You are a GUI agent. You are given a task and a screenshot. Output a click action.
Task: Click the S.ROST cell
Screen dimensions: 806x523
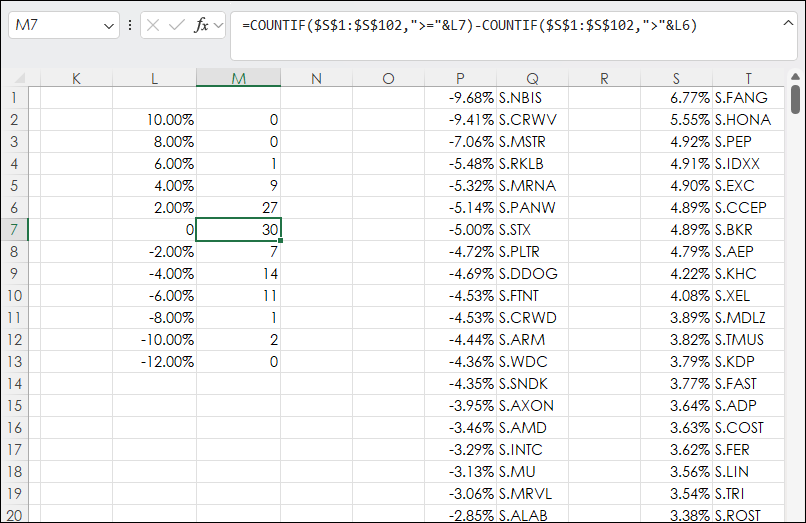[x=748, y=515]
